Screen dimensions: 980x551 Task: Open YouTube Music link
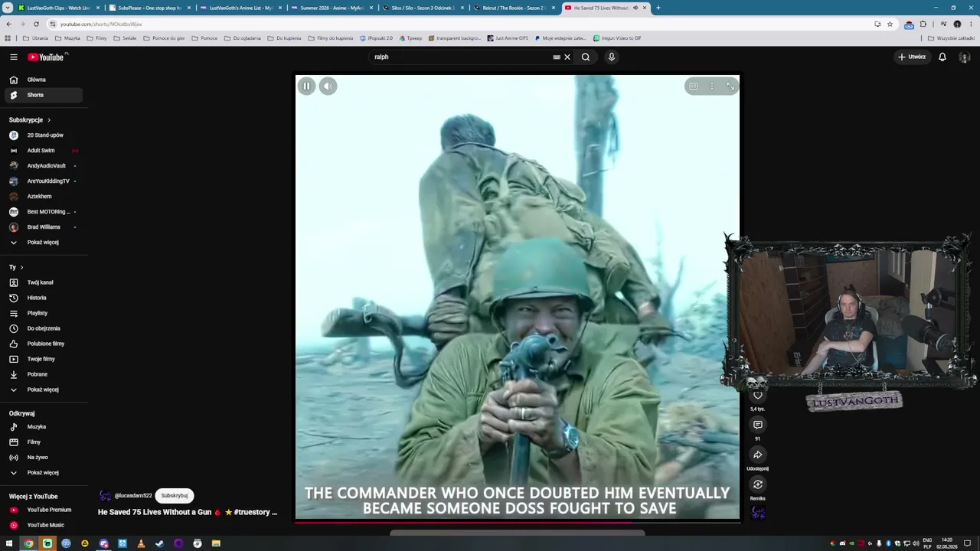[x=43, y=525]
